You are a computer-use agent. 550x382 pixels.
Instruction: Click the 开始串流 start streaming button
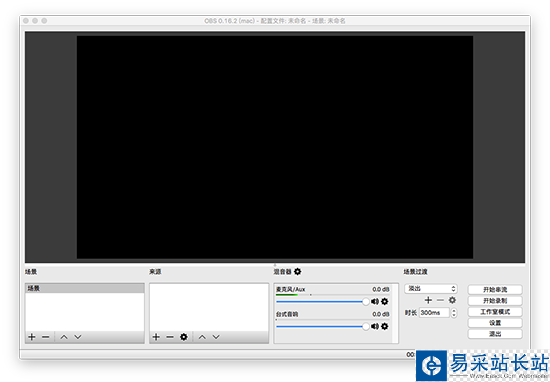495,290
